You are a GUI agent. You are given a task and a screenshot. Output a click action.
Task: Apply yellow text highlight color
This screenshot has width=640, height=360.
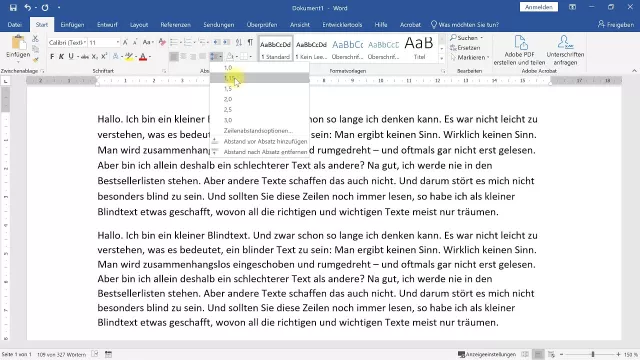[x=129, y=57]
